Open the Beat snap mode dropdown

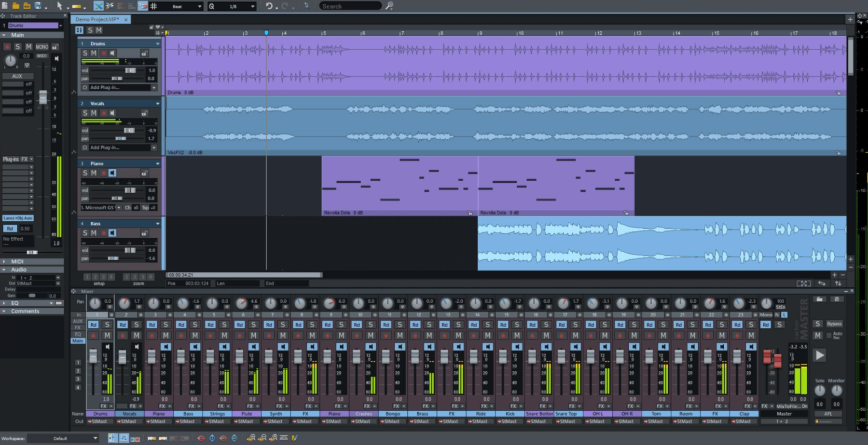point(186,6)
